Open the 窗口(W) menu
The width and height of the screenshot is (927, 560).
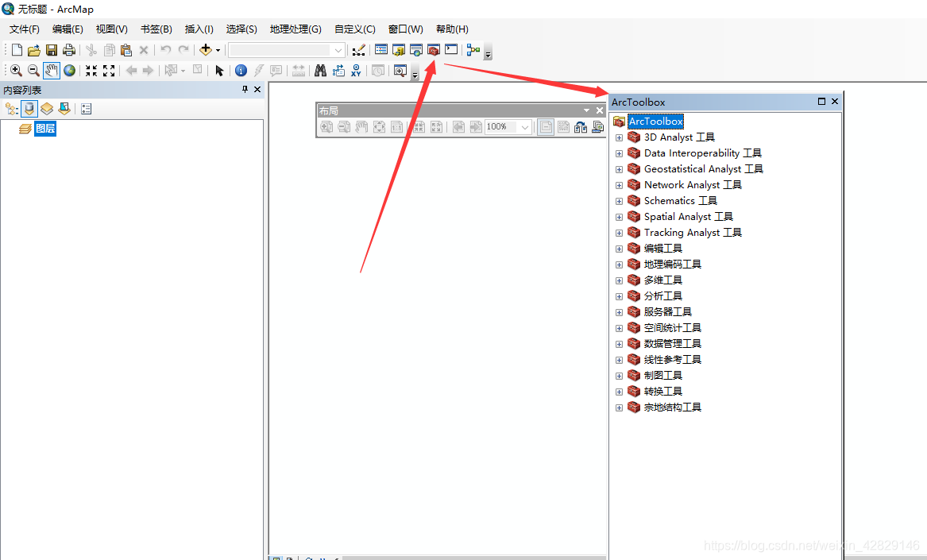click(406, 29)
